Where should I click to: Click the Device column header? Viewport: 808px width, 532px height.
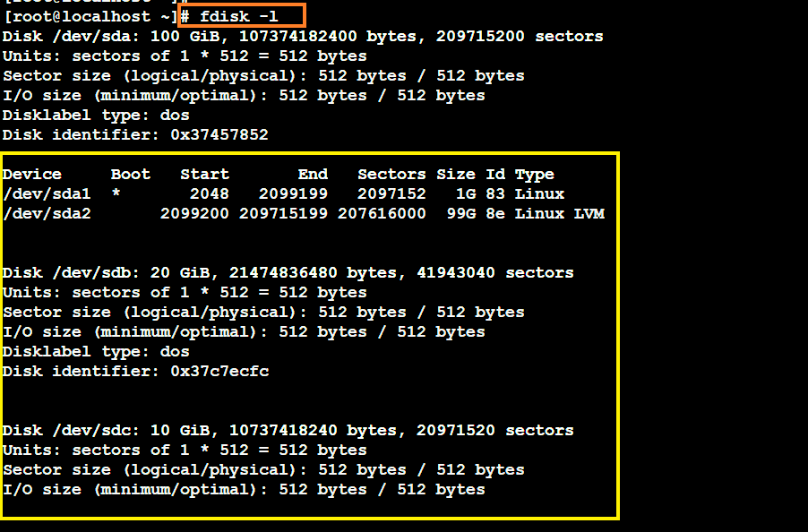tap(32, 175)
